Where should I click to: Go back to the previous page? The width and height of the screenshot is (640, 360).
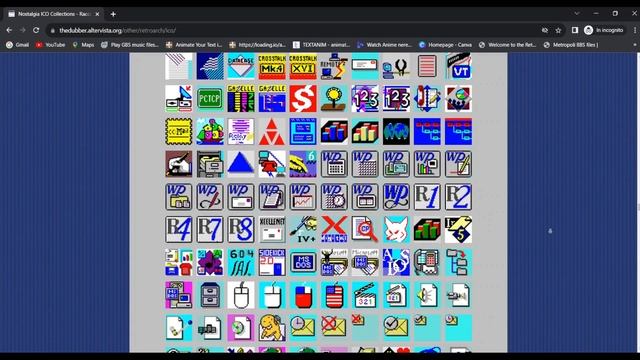pos(9,30)
